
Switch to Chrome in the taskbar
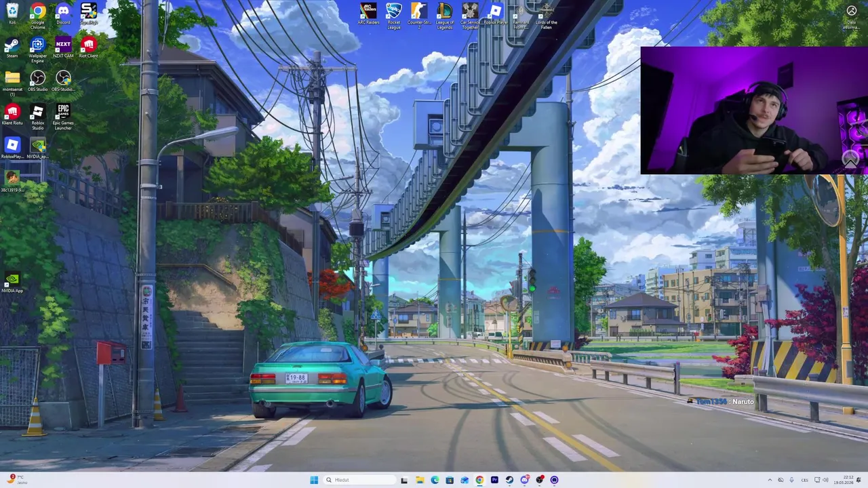[479, 480]
